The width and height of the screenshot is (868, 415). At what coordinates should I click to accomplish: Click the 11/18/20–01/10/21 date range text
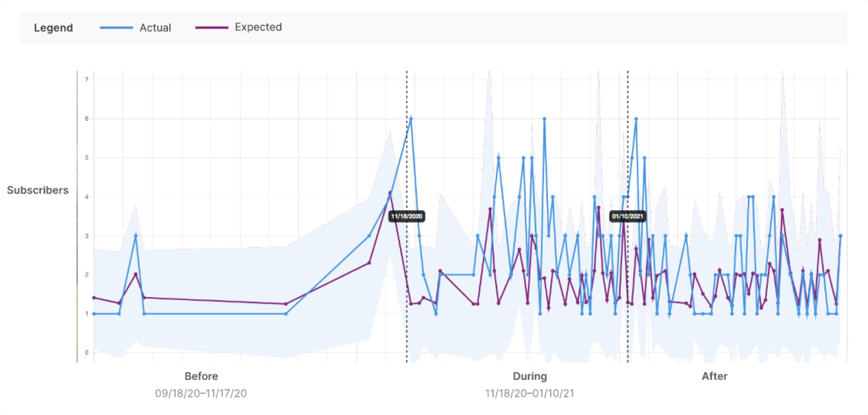coord(530,393)
